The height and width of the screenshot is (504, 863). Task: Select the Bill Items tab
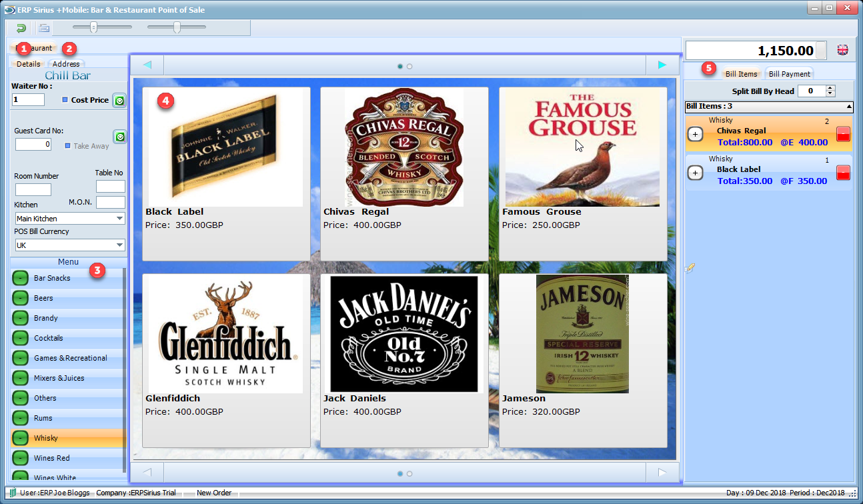pos(741,74)
